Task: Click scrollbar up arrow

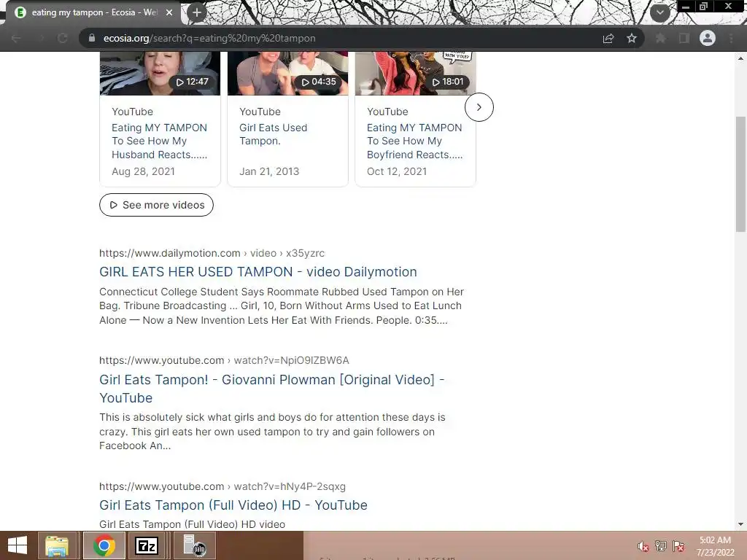Action: tap(740, 58)
